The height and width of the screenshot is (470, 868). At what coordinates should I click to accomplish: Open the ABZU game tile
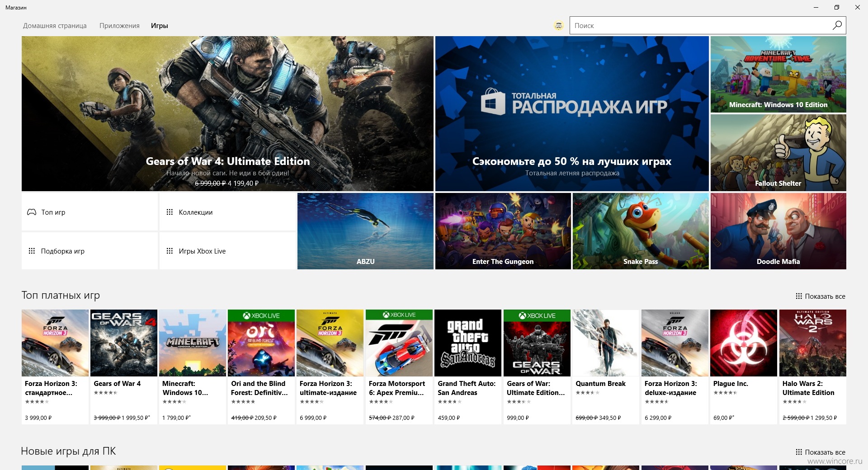coord(365,231)
